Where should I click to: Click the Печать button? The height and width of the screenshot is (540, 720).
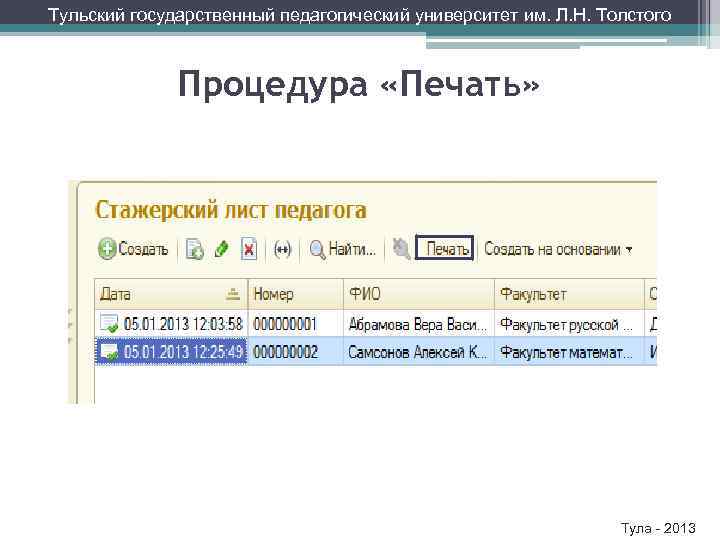pos(444,248)
